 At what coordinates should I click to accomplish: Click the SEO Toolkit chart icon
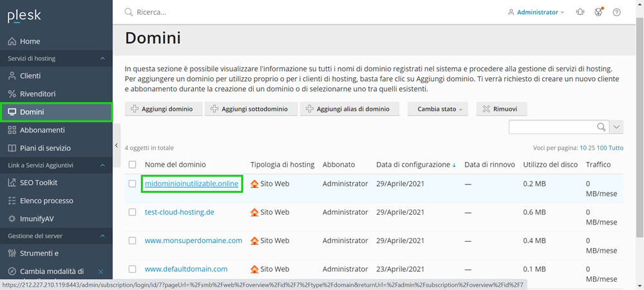(x=12, y=183)
